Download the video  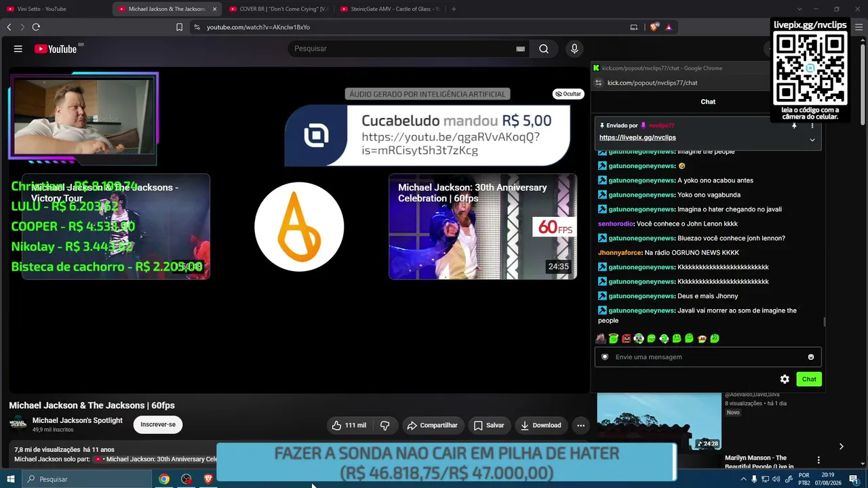[541, 425]
